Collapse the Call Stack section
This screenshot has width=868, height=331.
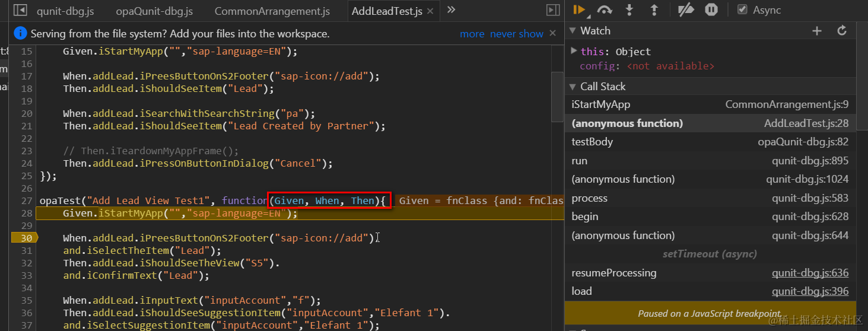573,87
